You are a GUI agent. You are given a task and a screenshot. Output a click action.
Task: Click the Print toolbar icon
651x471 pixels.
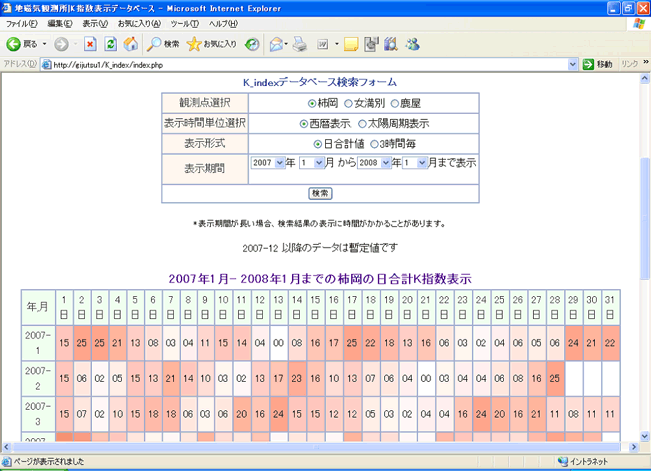[x=300, y=44]
